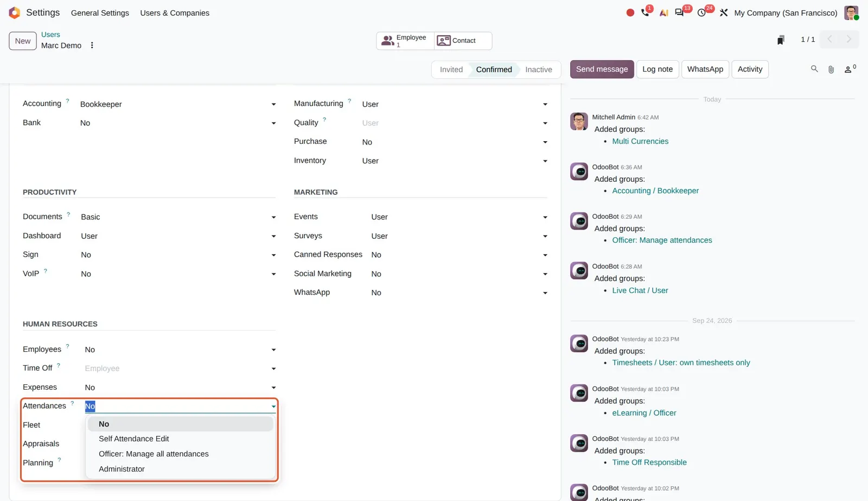The image size is (868, 501).
Task: Open the Social Marketing dropdown
Action: coord(459,274)
